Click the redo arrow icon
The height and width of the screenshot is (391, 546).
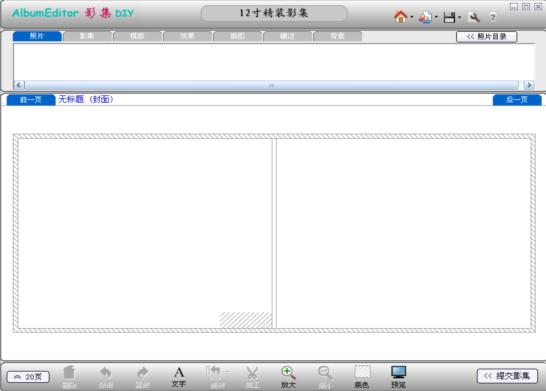point(142,377)
